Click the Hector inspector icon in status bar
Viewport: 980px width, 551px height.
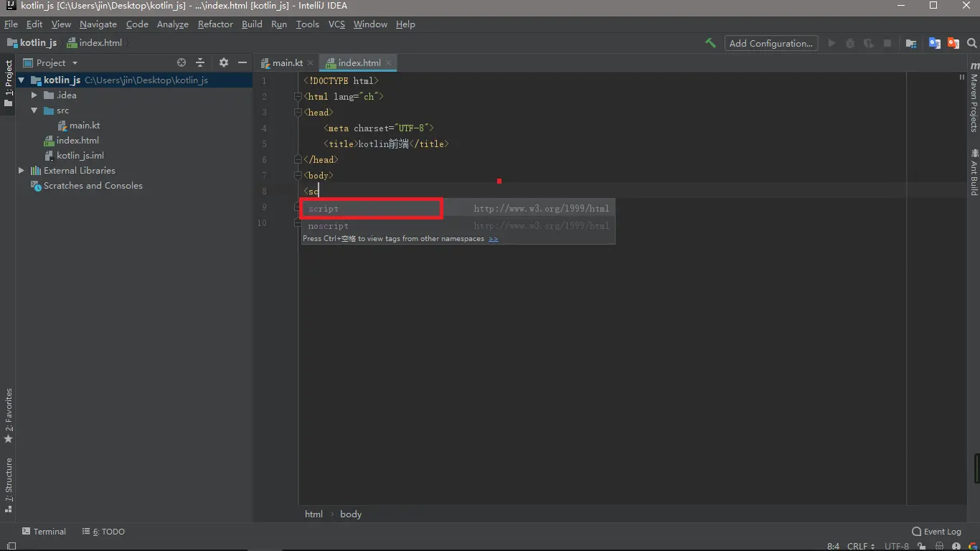939,547
